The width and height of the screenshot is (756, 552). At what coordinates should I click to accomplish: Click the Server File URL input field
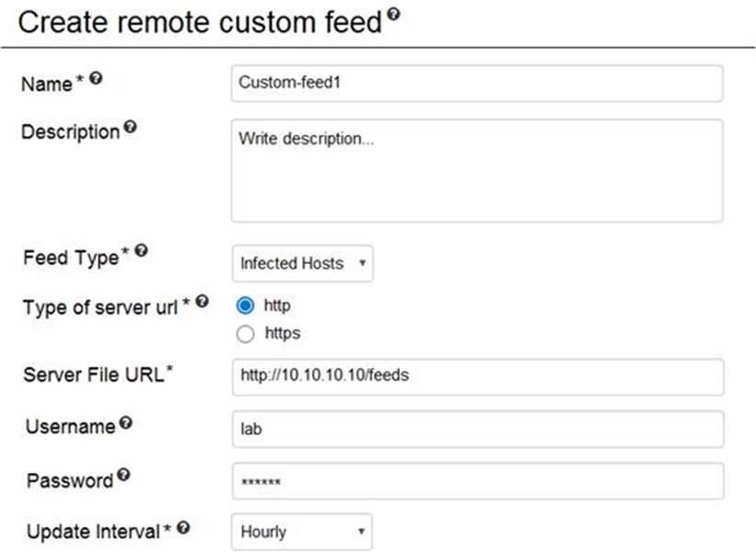click(x=476, y=377)
